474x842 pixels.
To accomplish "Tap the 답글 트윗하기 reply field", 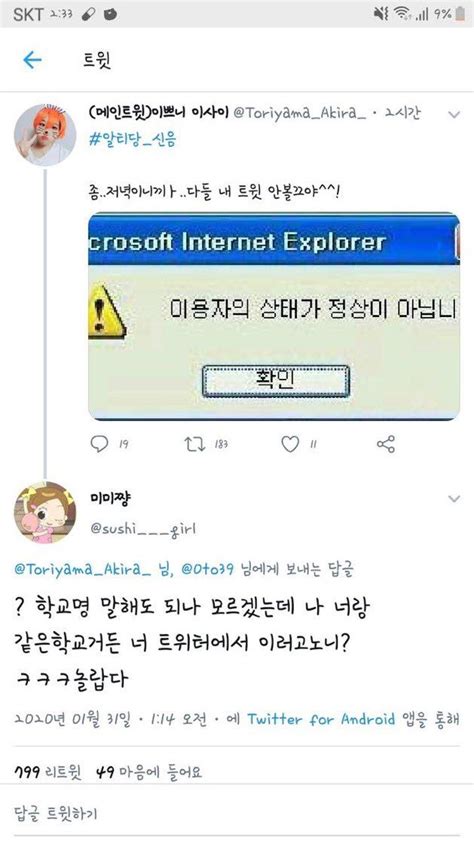I will 237,812.
